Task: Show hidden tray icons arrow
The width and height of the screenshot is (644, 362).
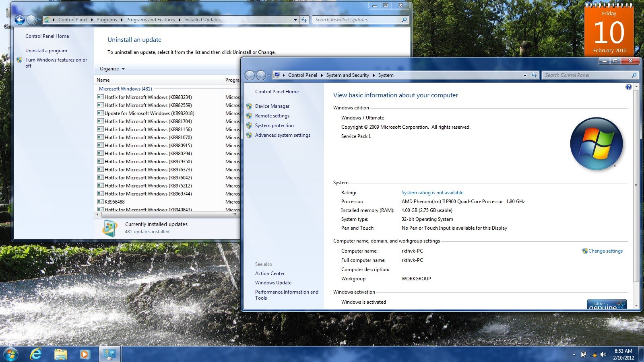Action: pos(574,354)
